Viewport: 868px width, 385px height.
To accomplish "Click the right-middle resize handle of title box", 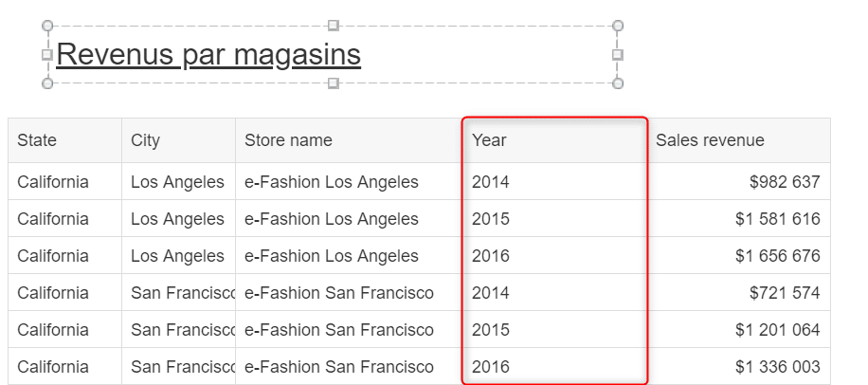I will point(618,55).
